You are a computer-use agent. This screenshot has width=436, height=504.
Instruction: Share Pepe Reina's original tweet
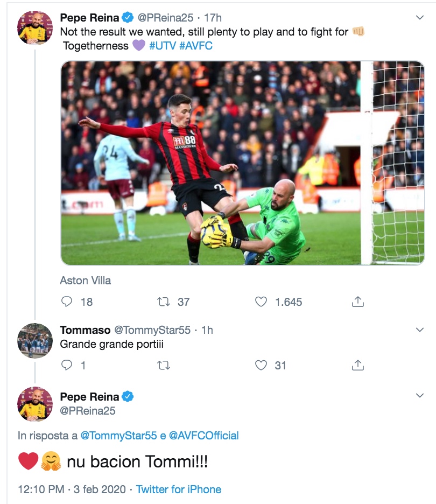pyautogui.click(x=358, y=302)
